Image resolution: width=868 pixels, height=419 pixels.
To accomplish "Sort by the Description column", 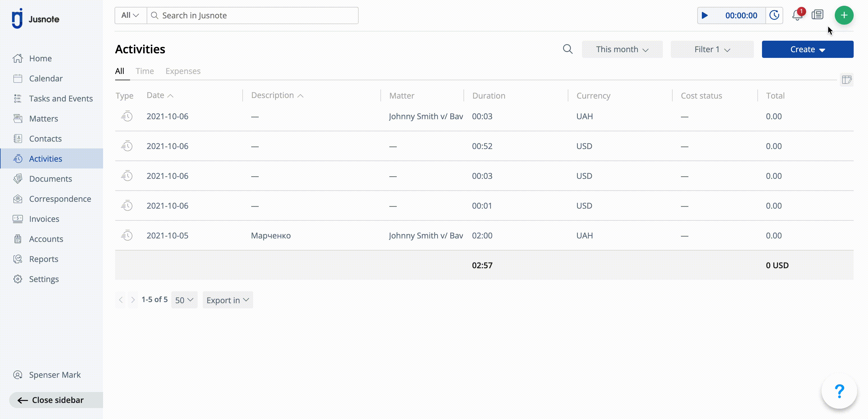I will tap(277, 95).
